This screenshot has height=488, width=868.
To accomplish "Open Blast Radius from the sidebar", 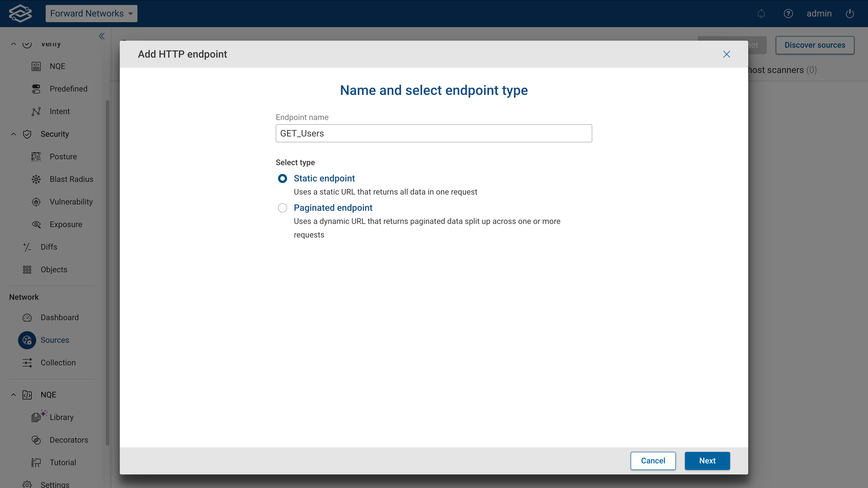I will coord(36,179).
